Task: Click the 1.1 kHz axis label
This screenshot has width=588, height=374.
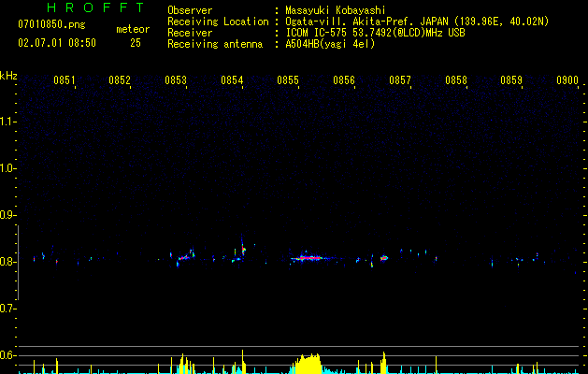Action: click(7, 122)
